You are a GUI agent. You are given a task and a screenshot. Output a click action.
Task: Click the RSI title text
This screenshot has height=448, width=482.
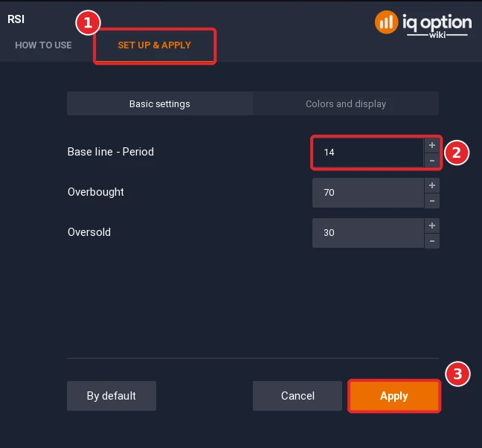16,19
